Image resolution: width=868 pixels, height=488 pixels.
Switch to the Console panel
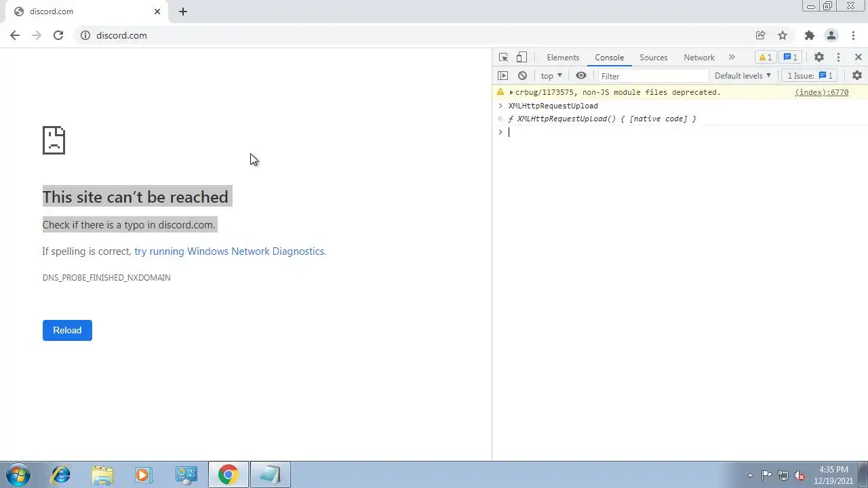(609, 58)
